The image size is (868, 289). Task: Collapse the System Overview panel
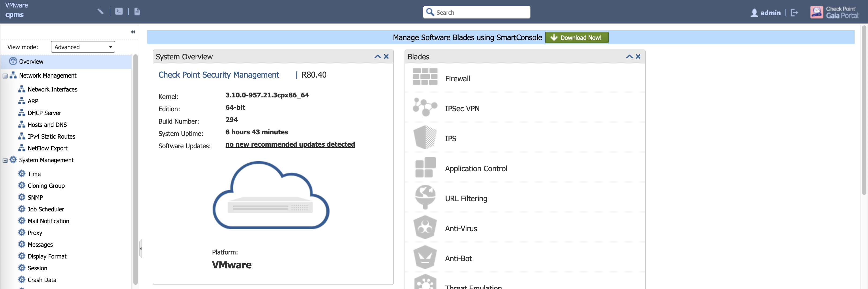coord(377,56)
